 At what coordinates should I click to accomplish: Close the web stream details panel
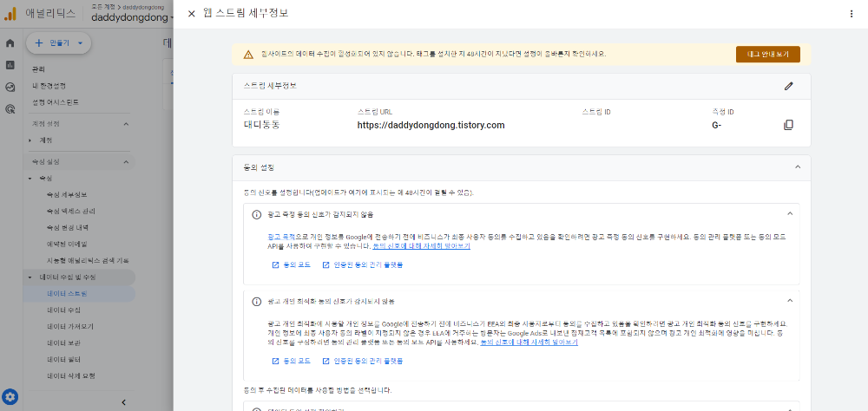[x=192, y=14]
